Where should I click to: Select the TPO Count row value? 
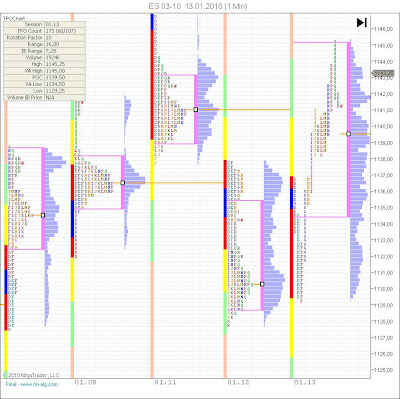tap(65, 31)
